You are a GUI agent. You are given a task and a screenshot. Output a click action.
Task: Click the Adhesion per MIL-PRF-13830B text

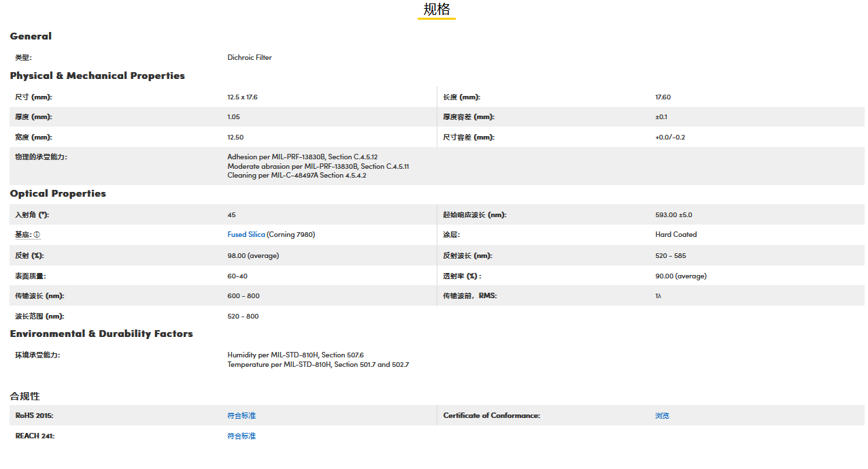click(302, 157)
